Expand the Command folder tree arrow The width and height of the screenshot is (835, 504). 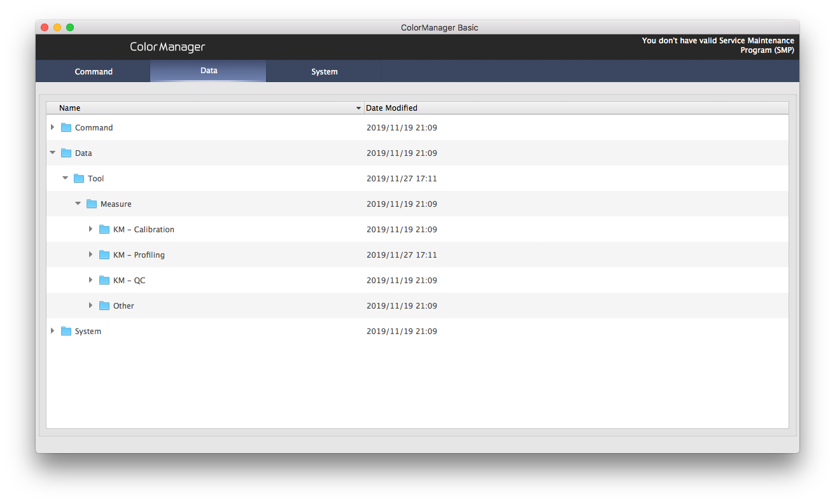click(x=52, y=127)
